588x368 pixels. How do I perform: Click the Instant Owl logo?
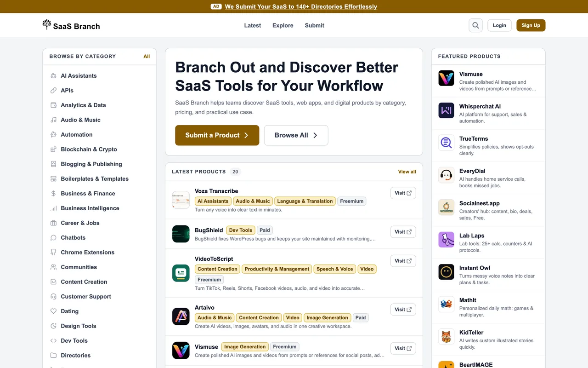[446, 272]
